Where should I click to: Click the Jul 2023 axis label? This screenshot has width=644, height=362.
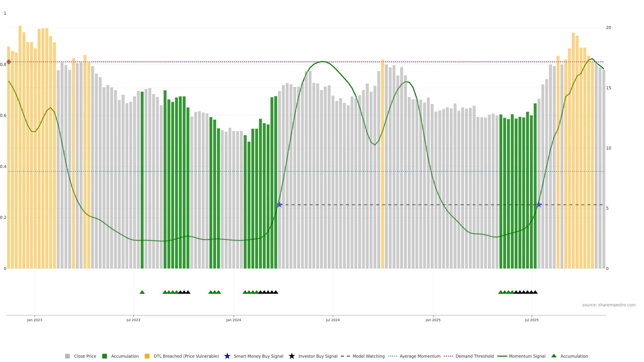tap(133, 320)
